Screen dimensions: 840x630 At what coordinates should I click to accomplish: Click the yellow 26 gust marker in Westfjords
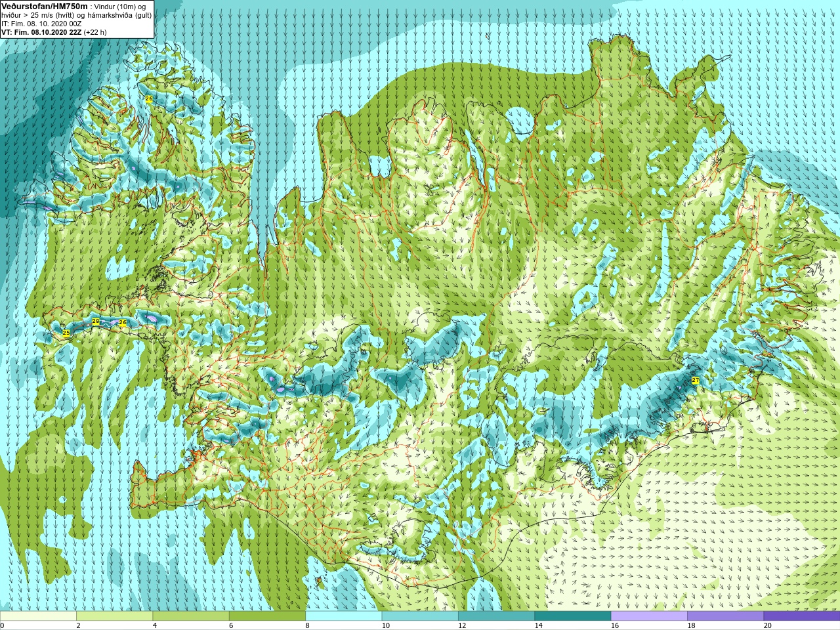[149, 99]
